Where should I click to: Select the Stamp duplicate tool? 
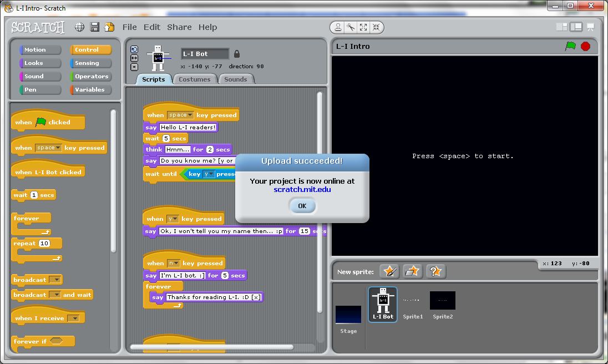(x=337, y=27)
